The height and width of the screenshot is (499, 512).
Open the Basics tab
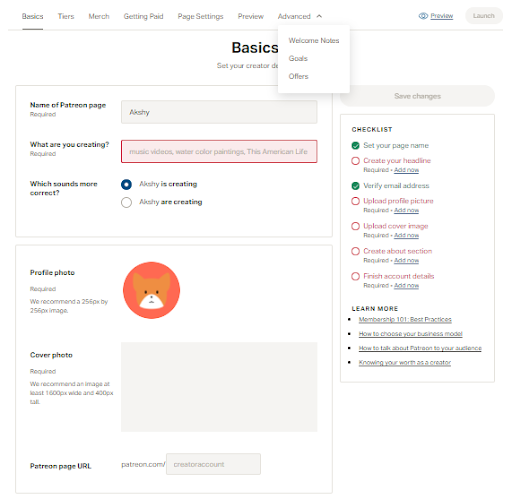coord(33,16)
